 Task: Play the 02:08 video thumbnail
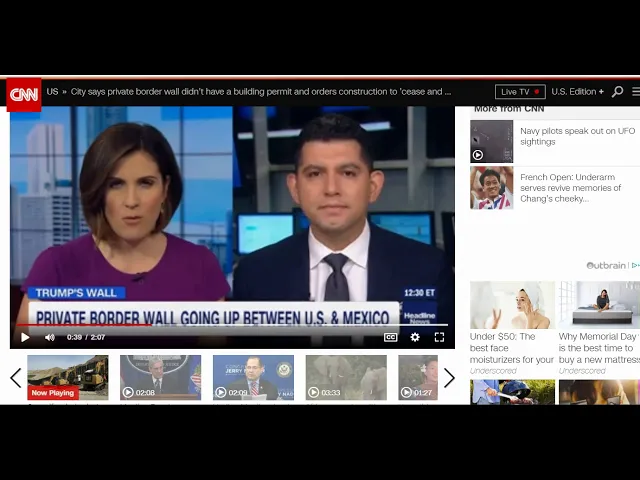[160, 378]
